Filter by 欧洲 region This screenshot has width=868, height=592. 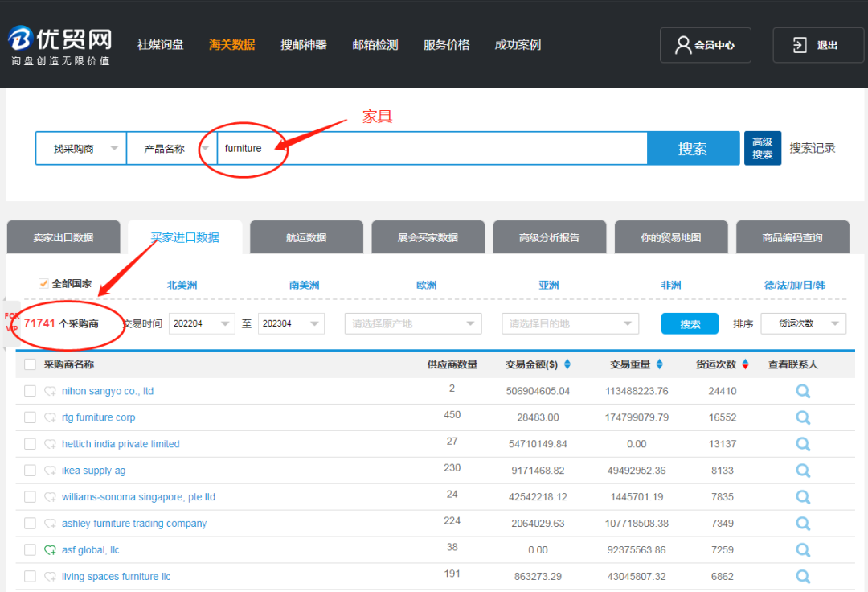[x=426, y=286]
